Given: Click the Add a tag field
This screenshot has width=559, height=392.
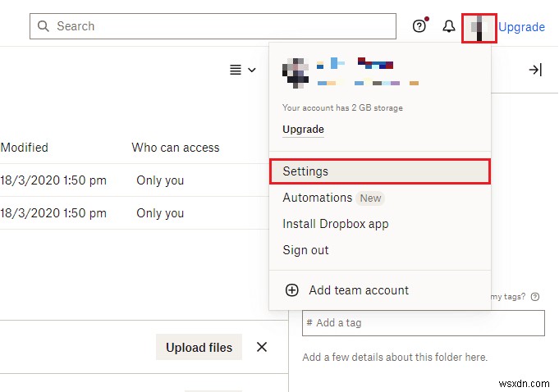Looking at the screenshot, I should click(424, 323).
